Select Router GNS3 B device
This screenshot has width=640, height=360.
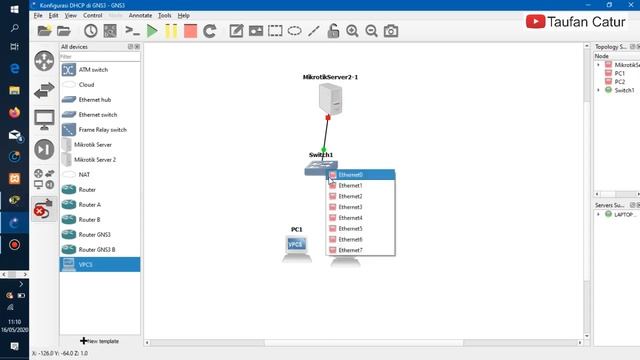(100, 249)
